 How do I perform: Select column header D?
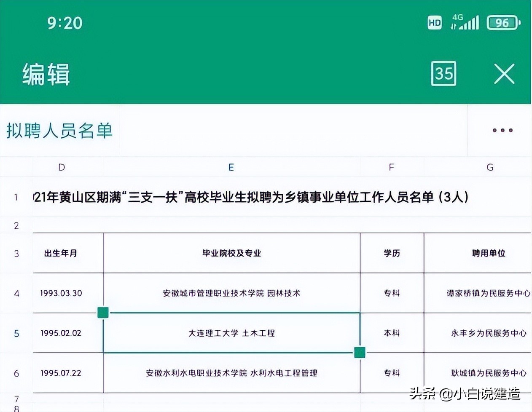point(61,167)
